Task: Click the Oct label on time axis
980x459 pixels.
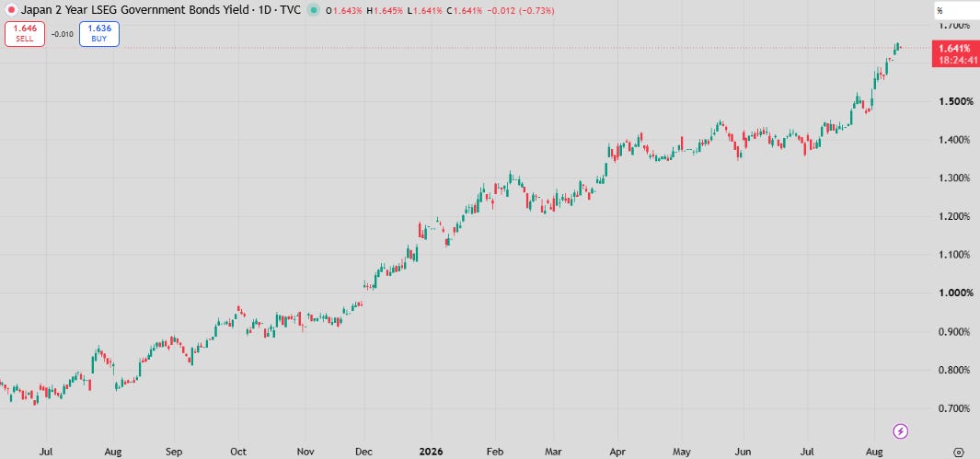Action: pos(238,450)
